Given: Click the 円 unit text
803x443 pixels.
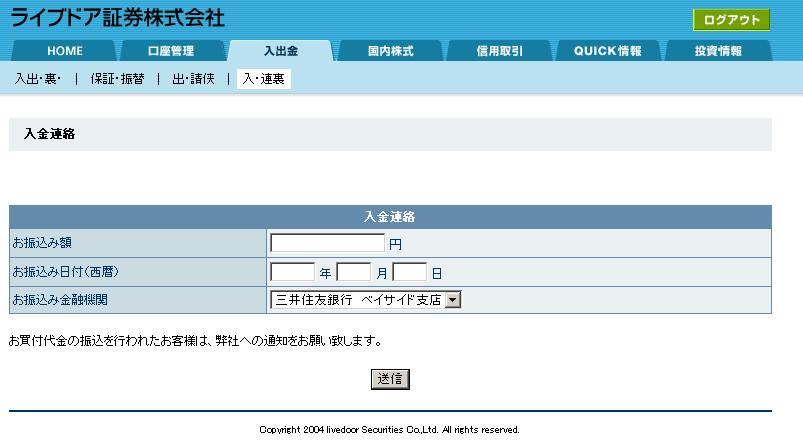Looking at the screenshot, I should (x=395, y=244).
